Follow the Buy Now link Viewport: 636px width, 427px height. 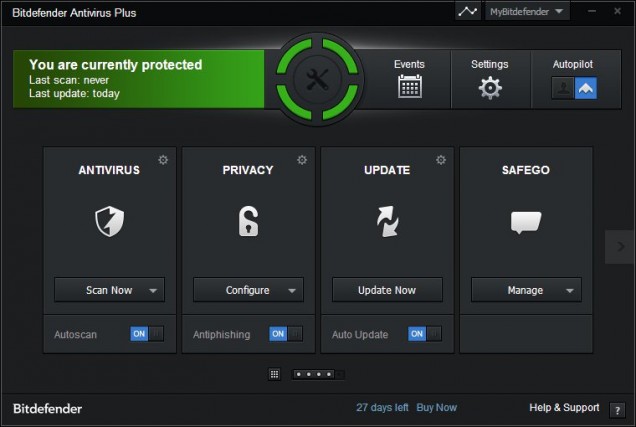(x=436, y=408)
